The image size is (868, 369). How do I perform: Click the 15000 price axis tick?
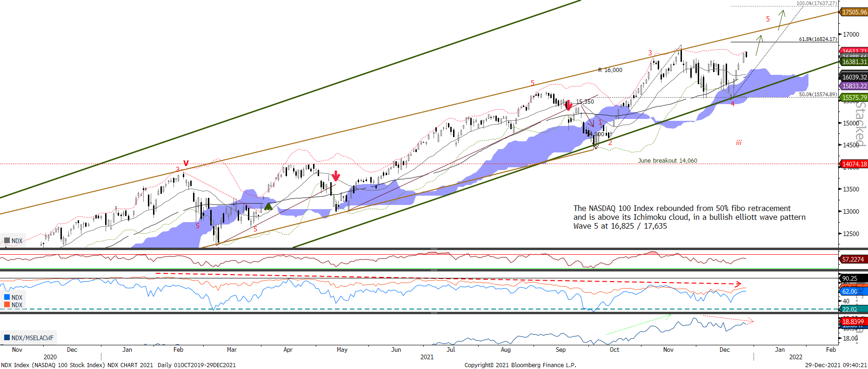pyautogui.click(x=851, y=123)
